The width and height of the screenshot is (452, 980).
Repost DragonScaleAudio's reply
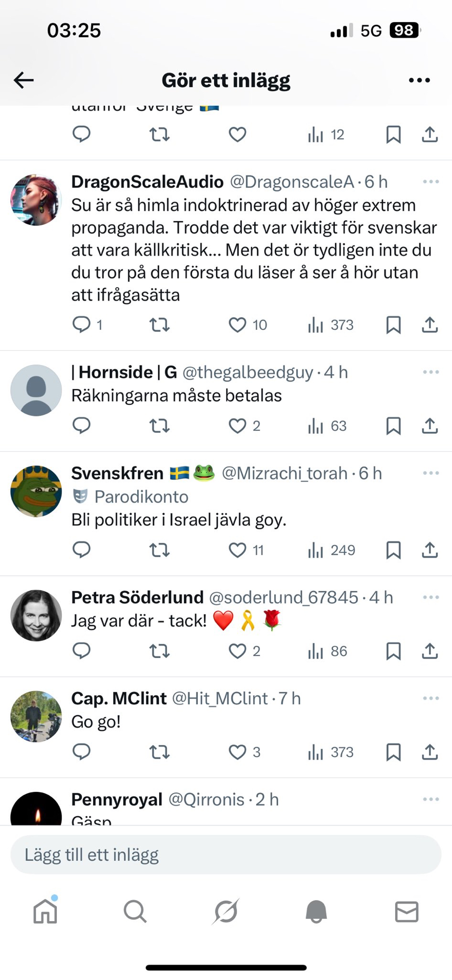pyautogui.click(x=159, y=325)
